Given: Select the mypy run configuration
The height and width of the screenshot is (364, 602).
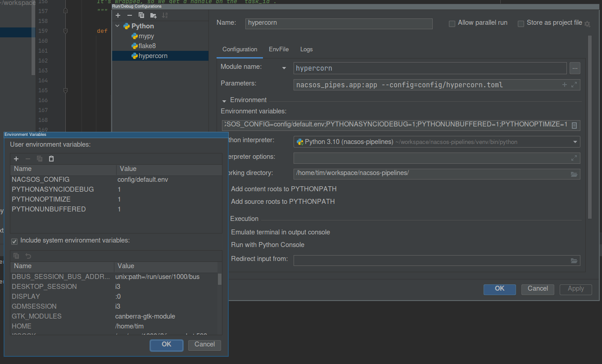Looking at the screenshot, I should click(146, 36).
